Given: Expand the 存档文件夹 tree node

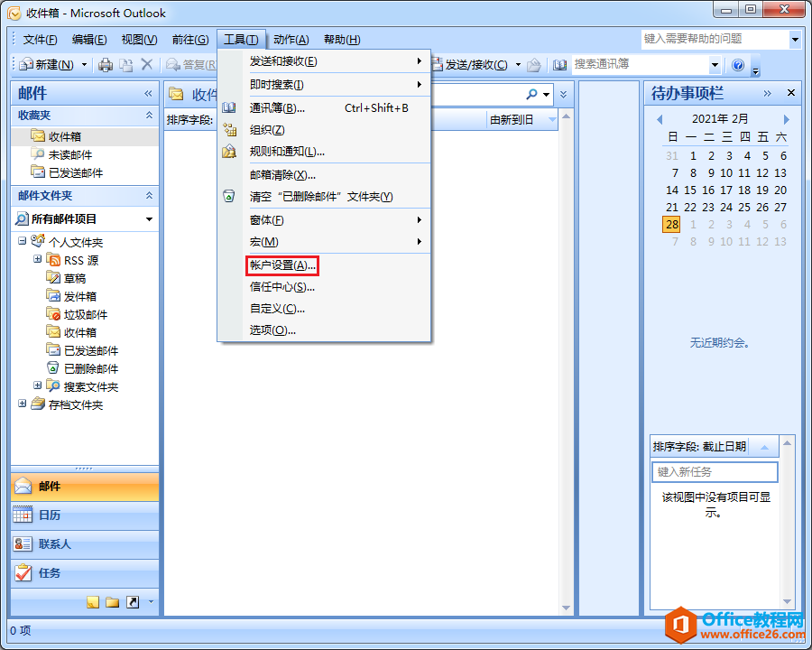Looking at the screenshot, I should pyautogui.click(x=22, y=404).
